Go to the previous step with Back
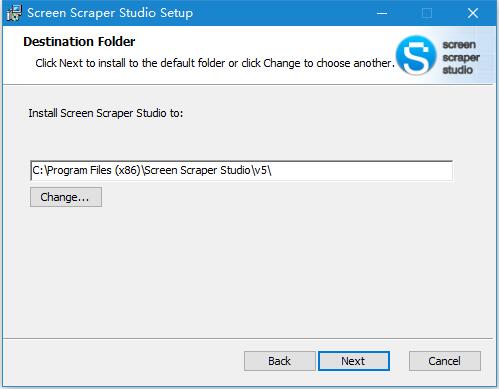Screen dimensions: 499x389 (279, 361)
